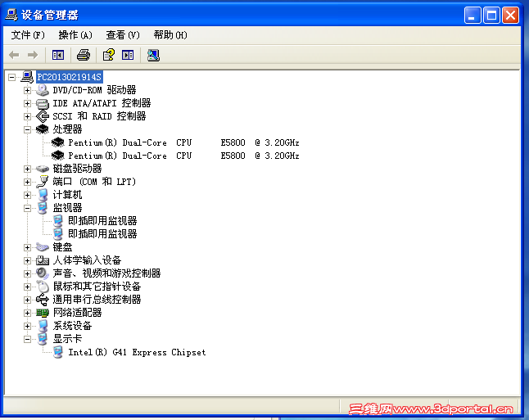The image size is (529, 420).
Task: Select first 即插即用监视器 entry
Action: pos(102,221)
